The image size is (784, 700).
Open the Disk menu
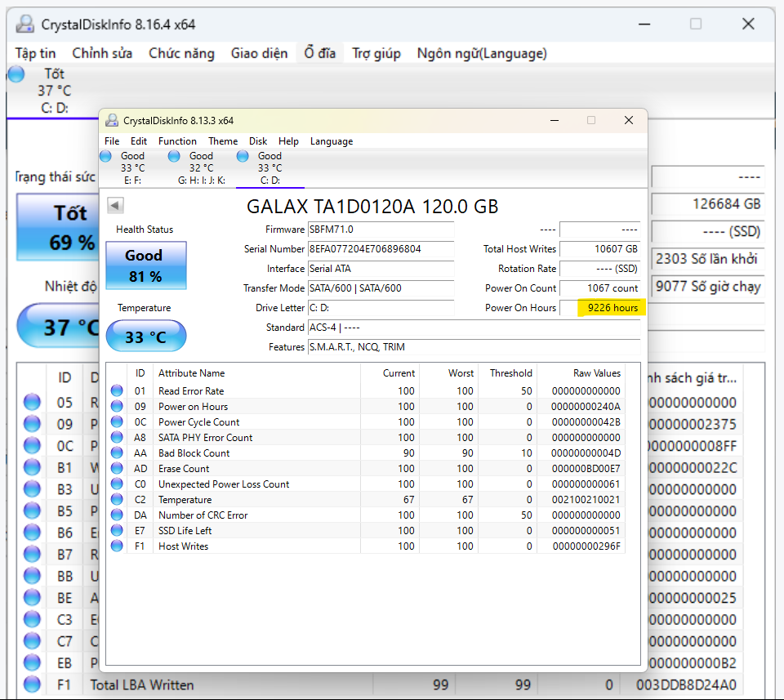tap(258, 141)
